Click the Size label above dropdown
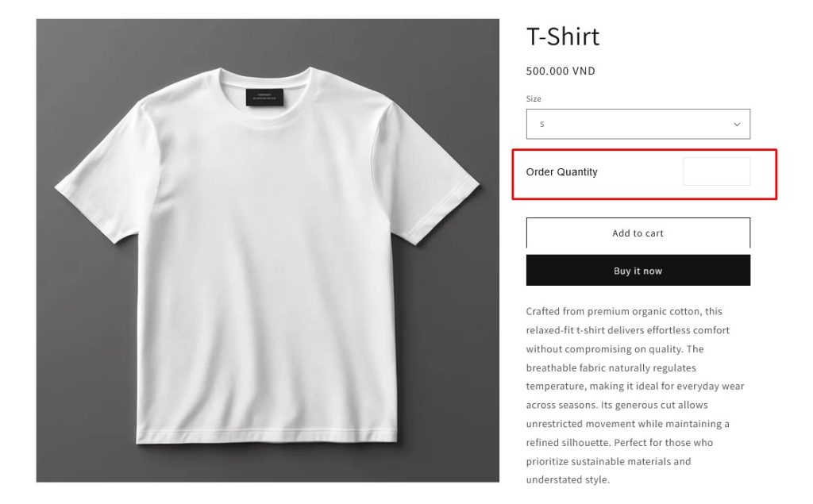Image resolution: width=813 pixels, height=504 pixels. click(534, 98)
